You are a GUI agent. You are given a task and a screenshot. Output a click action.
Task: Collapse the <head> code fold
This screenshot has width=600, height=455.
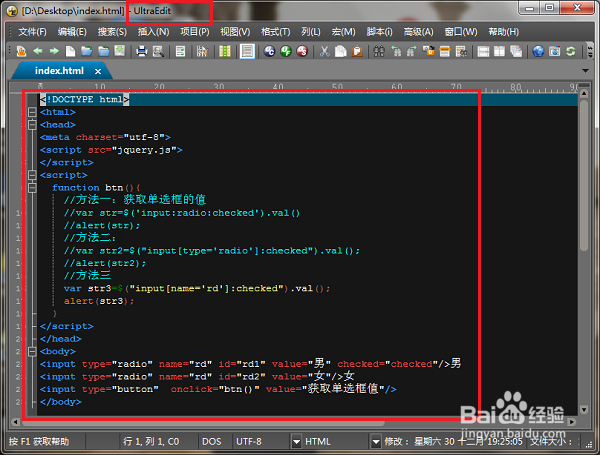(32, 125)
